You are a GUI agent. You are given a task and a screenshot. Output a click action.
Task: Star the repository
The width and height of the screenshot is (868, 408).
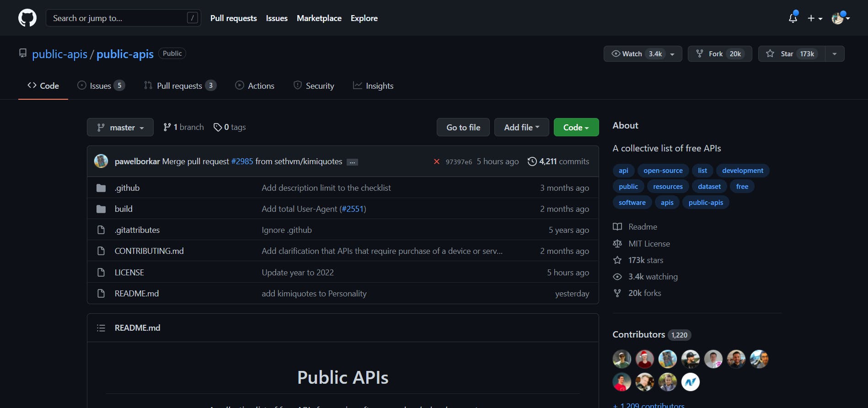point(792,54)
